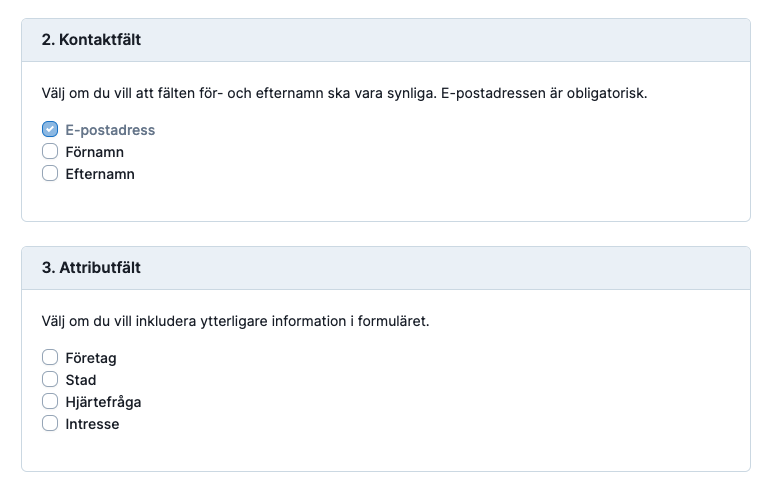Viewport: 769px width, 488px height.
Task: Enable the Stad checkbox
Action: [x=50, y=380]
